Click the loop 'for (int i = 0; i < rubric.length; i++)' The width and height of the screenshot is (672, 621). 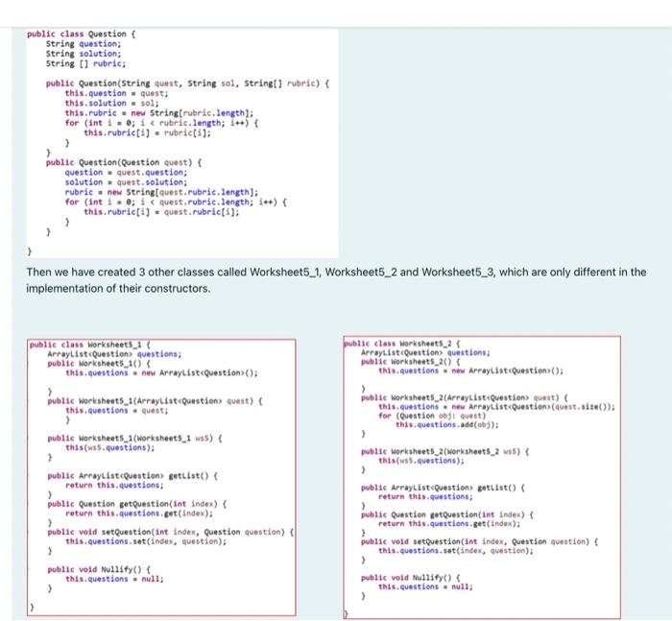(x=161, y=123)
